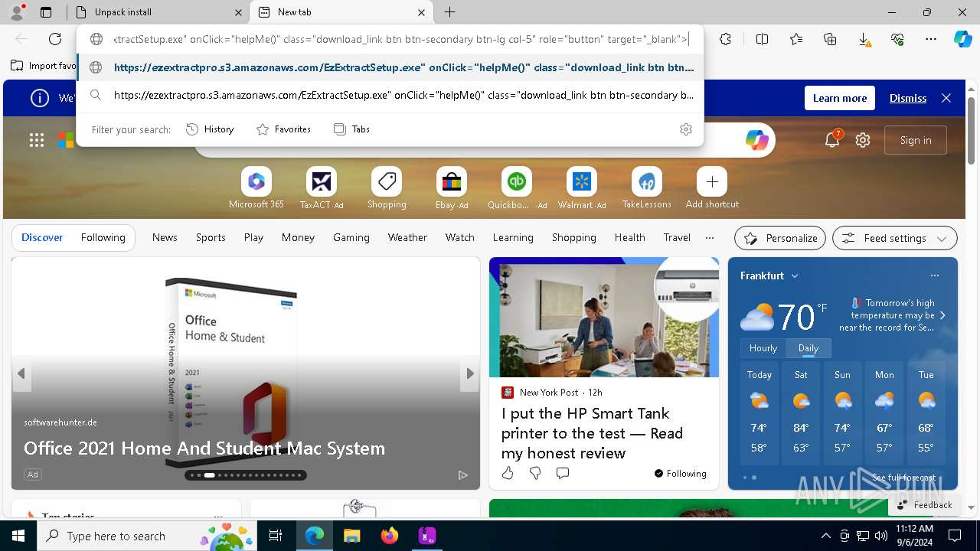The height and width of the screenshot is (551, 980).
Task: Open notifications bell with badge
Action: [831, 140]
